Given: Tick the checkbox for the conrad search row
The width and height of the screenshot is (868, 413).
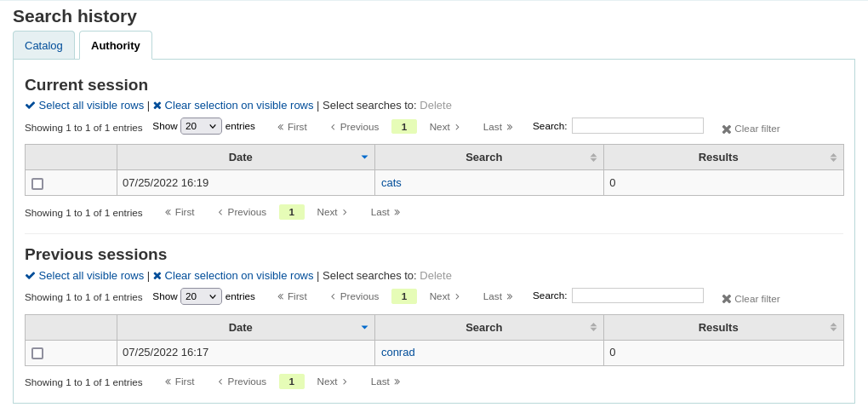Looking at the screenshot, I should (x=37, y=353).
